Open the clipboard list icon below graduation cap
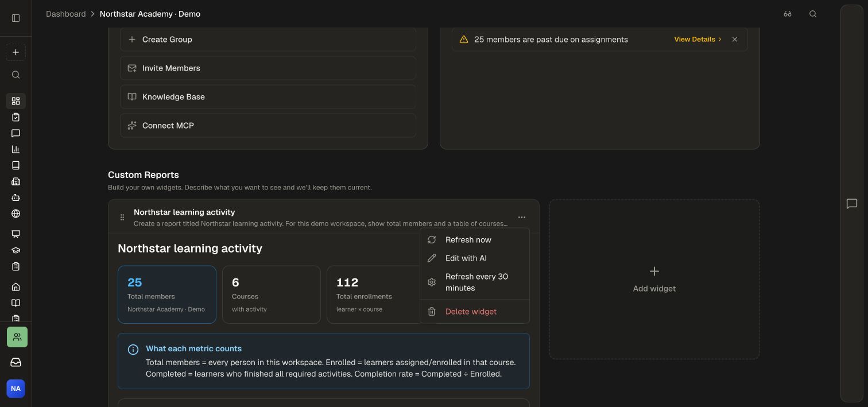The image size is (868, 407). tap(15, 266)
